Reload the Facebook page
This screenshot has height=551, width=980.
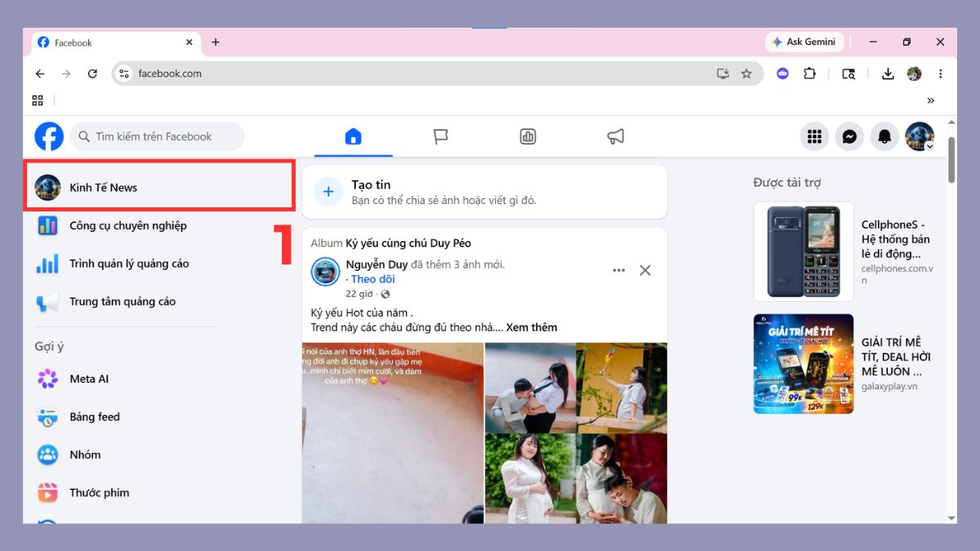(92, 73)
